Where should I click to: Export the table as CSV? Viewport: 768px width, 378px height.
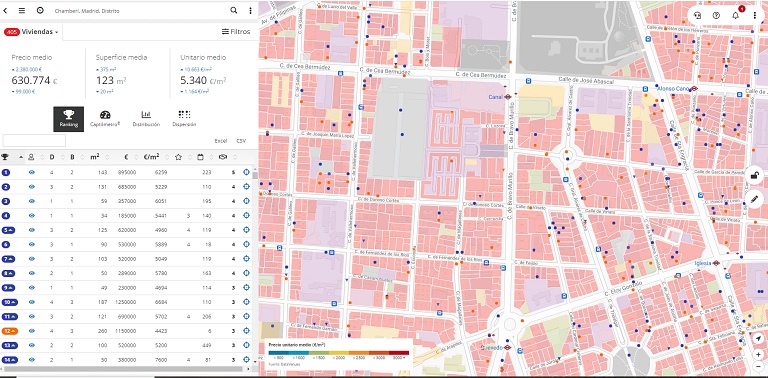pyautogui.click(x=241, y=141)
